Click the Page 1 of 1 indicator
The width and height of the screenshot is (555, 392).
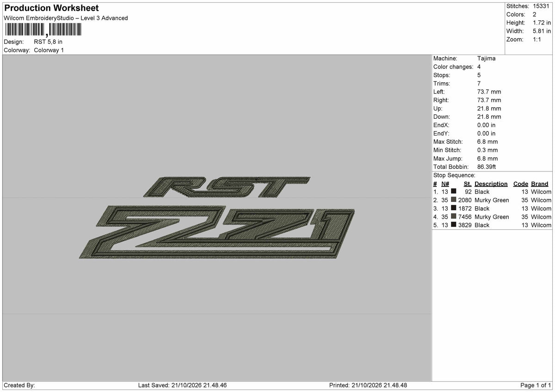pyautogui.click(x=536, y=386)
